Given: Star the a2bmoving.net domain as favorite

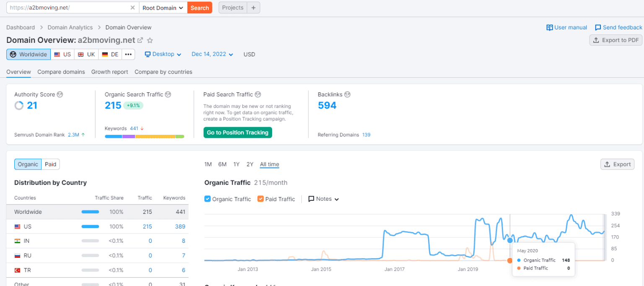Looking at the screenshot, I should point(150,40).
